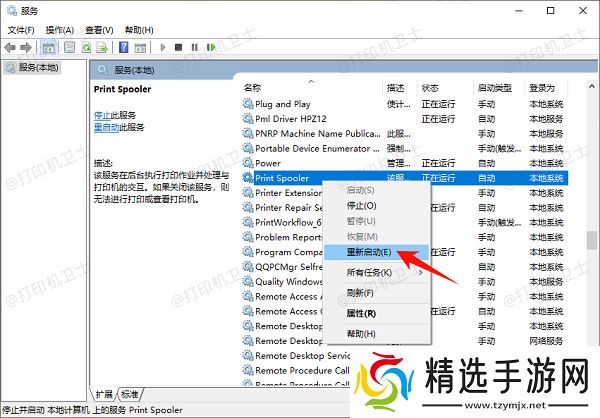Click the scrollbar up arrow of services list

pyautogui.click(x=592, y=86)
